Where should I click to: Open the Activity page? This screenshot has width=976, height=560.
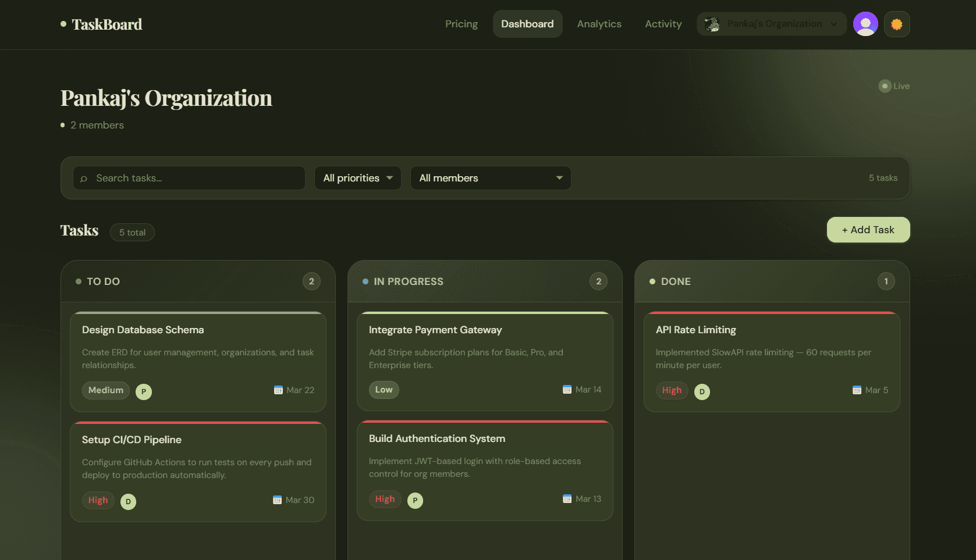point(663,24)
